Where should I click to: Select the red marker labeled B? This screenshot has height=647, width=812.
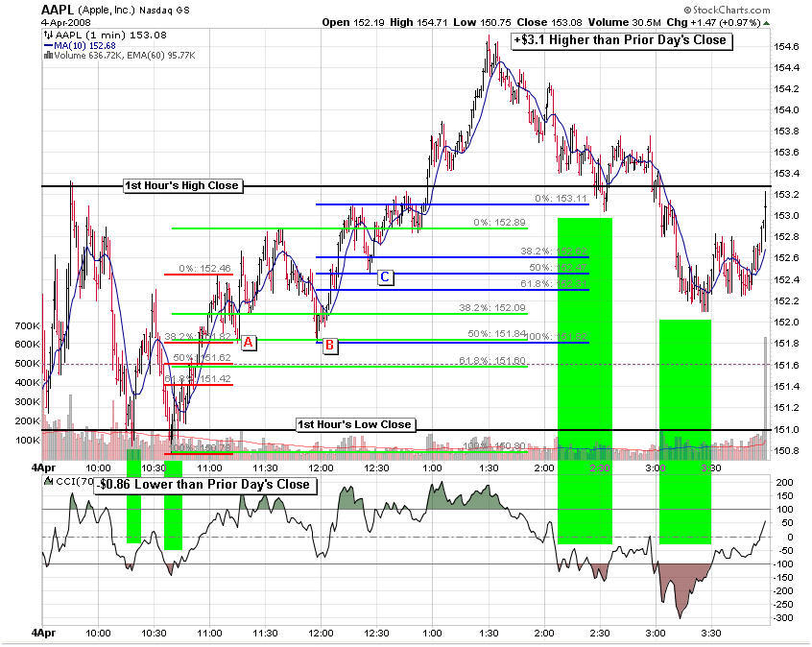tap(329, 345)
